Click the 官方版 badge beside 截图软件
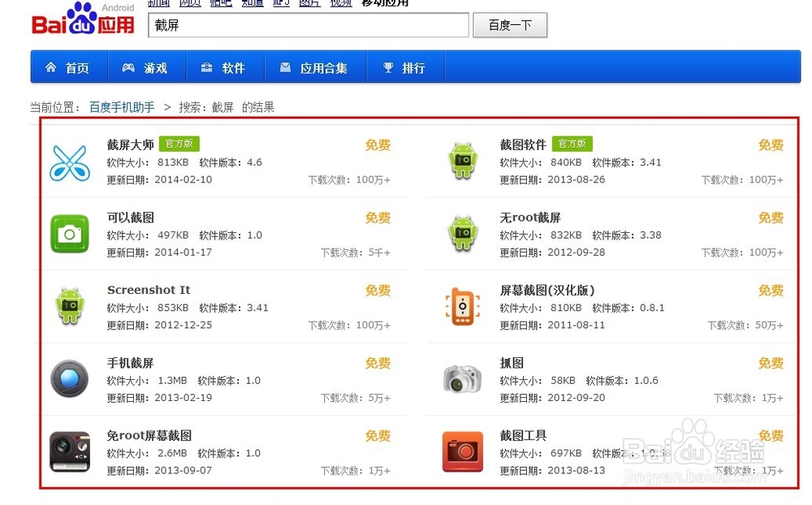812x505 pixels. [572, 144]
